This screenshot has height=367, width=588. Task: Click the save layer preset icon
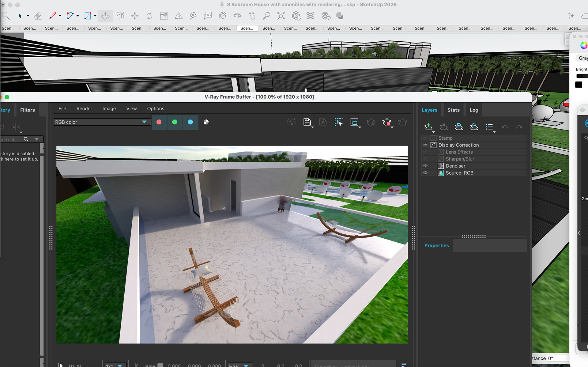(458, 127)
